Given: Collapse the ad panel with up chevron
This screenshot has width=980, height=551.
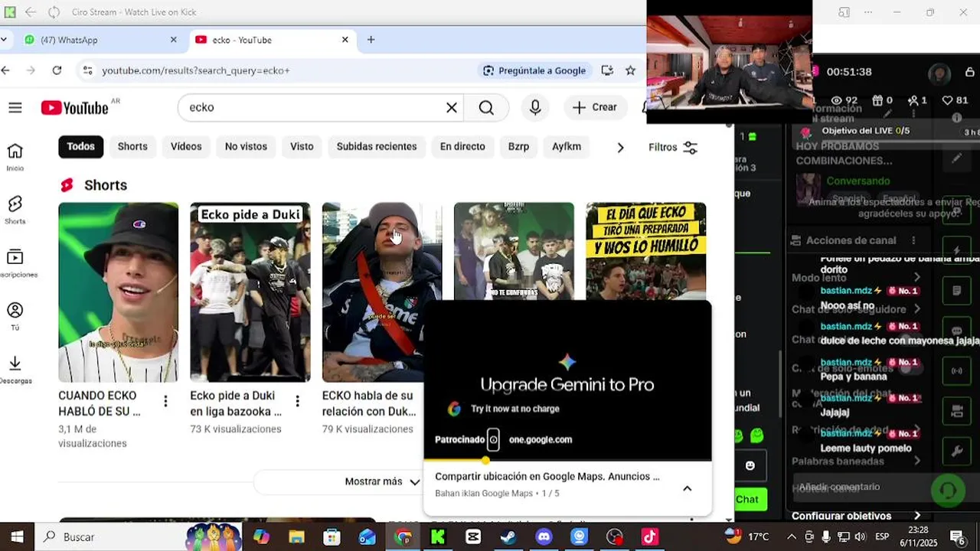Looking at the screenshot, I should (687, 488).
